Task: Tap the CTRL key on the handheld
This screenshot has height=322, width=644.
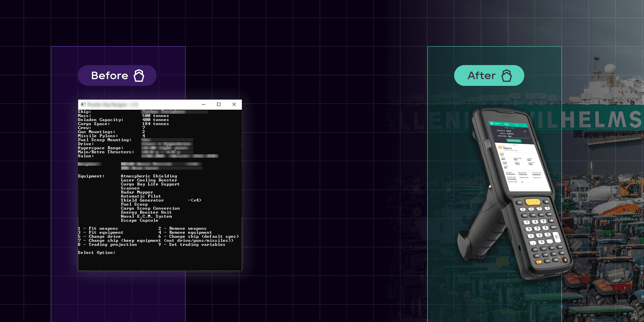Action: [549, 214]
